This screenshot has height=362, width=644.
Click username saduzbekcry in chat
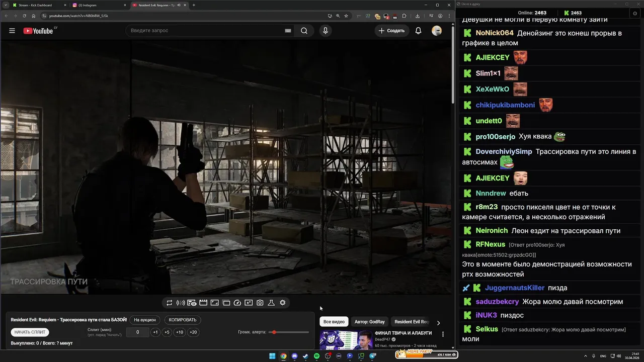click(497, 302)
